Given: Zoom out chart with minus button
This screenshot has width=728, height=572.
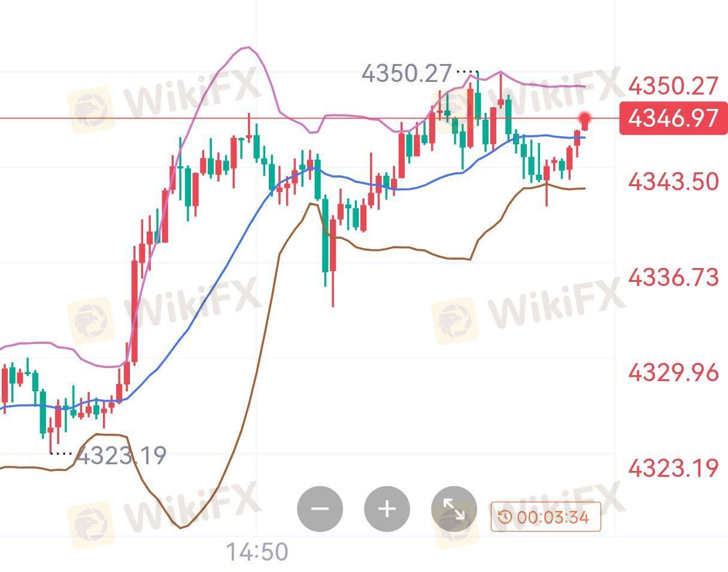Looking at the screenshot, I should point(320,509).
